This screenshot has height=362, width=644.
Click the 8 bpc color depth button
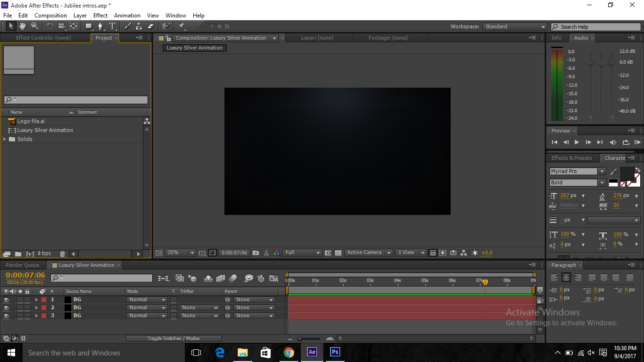44,254
